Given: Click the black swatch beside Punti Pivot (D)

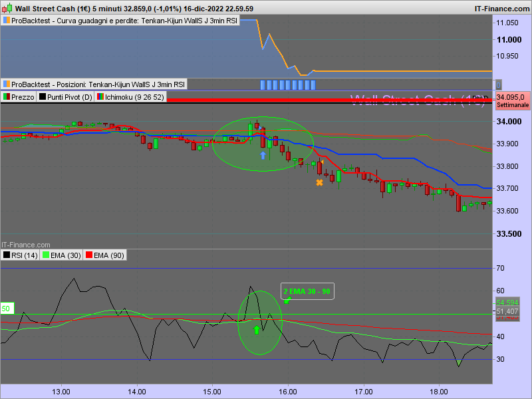Looking at the screenshot, I should click(x=42, y=96).
